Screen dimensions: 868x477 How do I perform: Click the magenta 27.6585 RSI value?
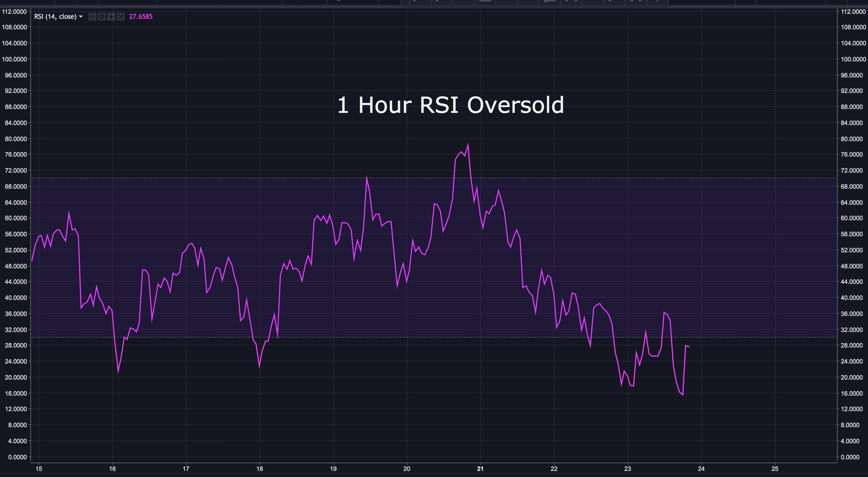click(x=141, y=17)
